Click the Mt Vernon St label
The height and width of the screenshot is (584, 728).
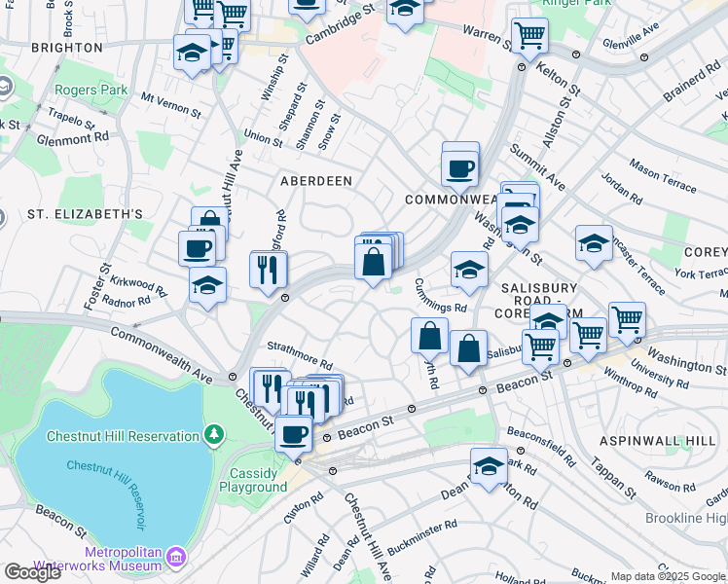[x=171, y=105]
